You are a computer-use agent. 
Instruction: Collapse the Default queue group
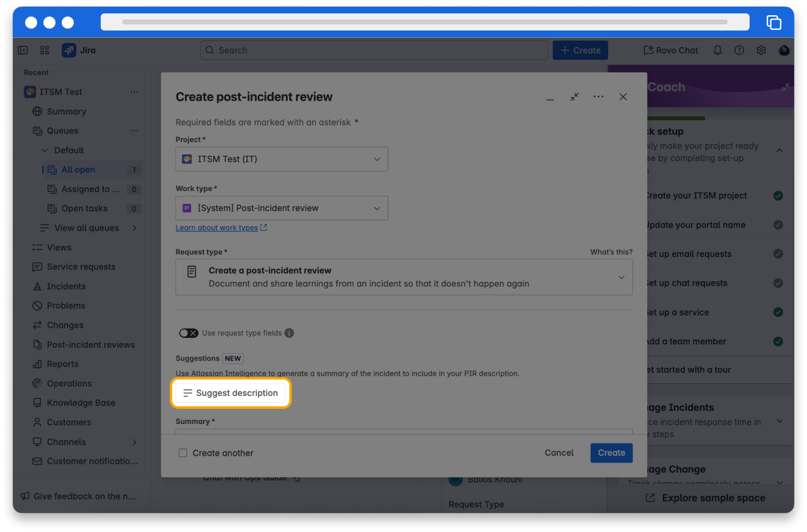44,150
